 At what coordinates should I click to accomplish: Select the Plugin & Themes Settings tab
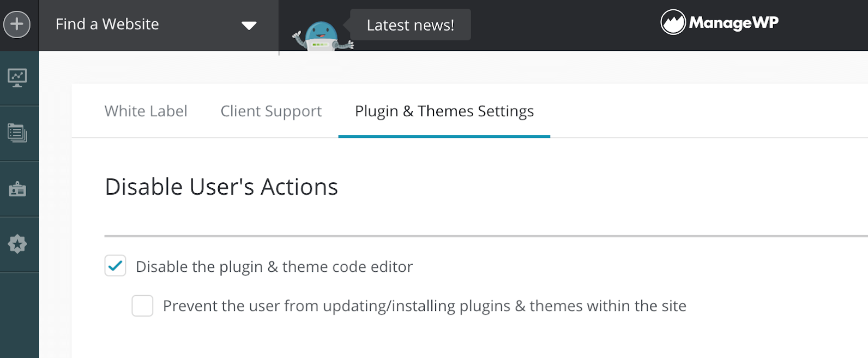444,111
